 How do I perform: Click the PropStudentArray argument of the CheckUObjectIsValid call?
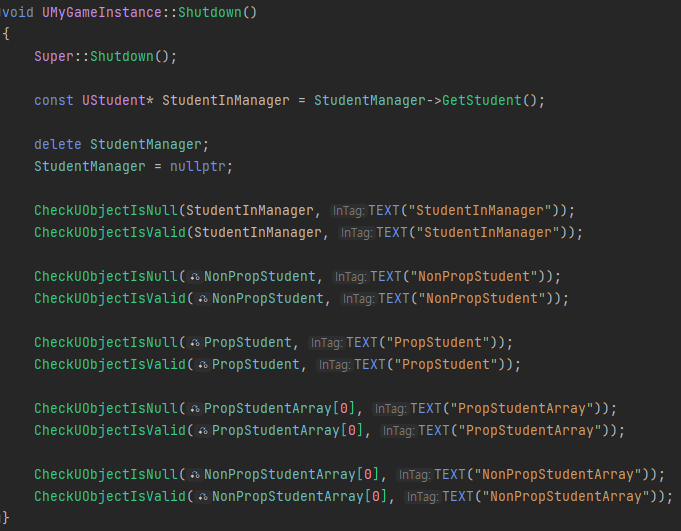pos(275,431)
